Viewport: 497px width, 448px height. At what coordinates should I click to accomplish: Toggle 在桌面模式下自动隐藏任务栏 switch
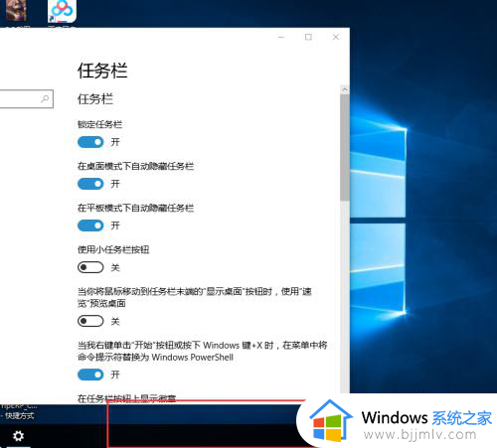click(x=90, y=184)
